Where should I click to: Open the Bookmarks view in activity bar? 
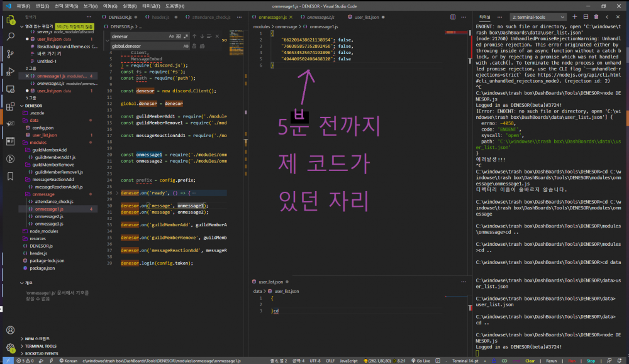pyautogui.click(x=11, y=176)
